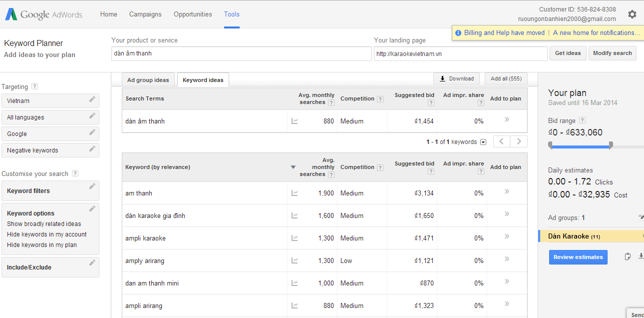The image size is (644, 318).
Task: Add dàn karaoke gia đình to plan
Action: pos(507,214)
